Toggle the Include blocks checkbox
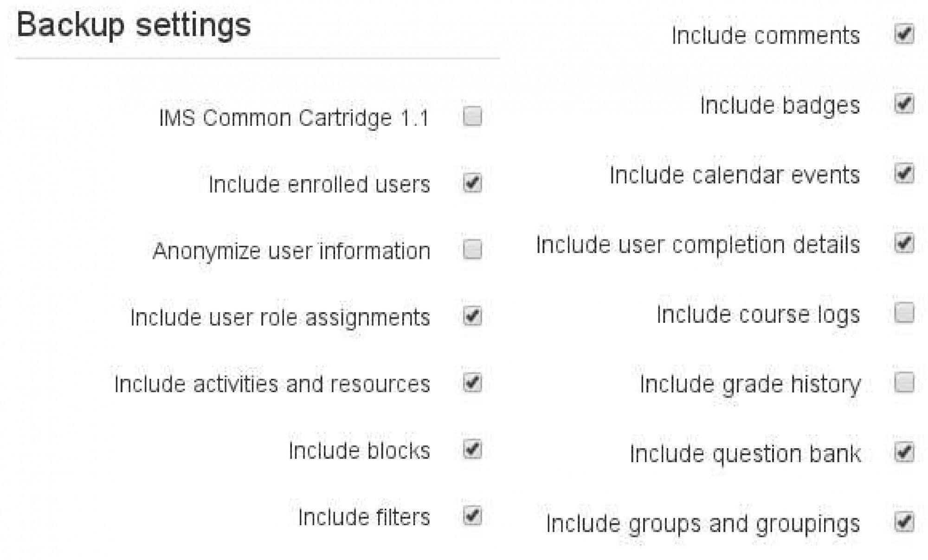The width and height of the screenshot is (928, 560). (472, 449)
